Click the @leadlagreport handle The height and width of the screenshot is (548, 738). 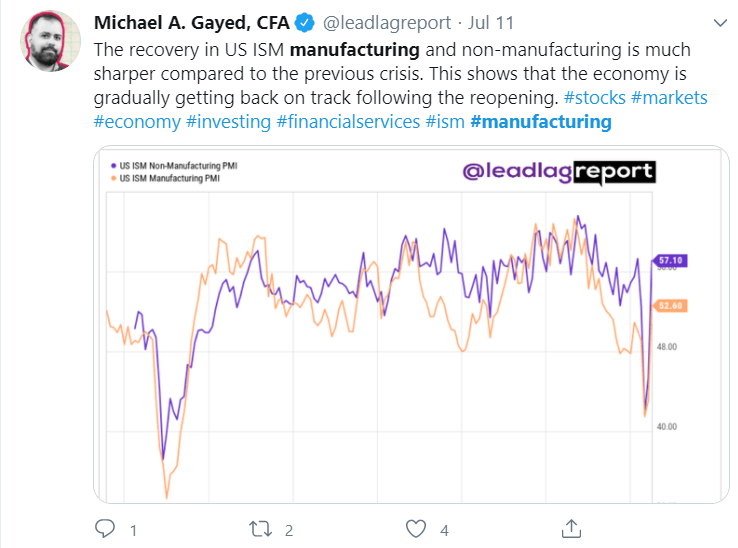[387, 23]
